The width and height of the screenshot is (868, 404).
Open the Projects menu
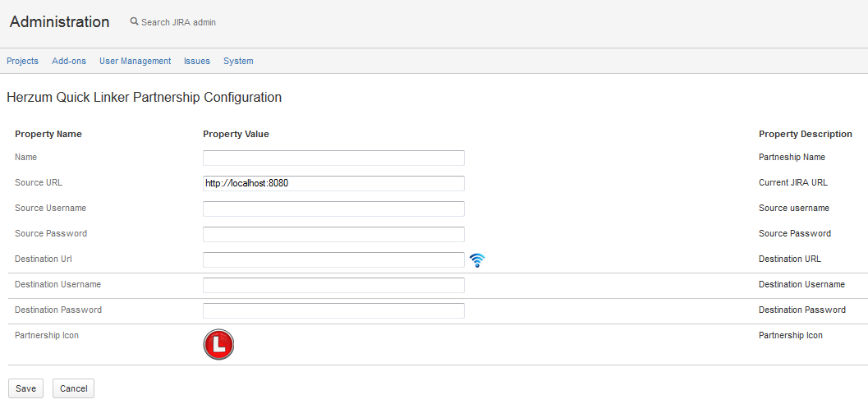(22, 61)
